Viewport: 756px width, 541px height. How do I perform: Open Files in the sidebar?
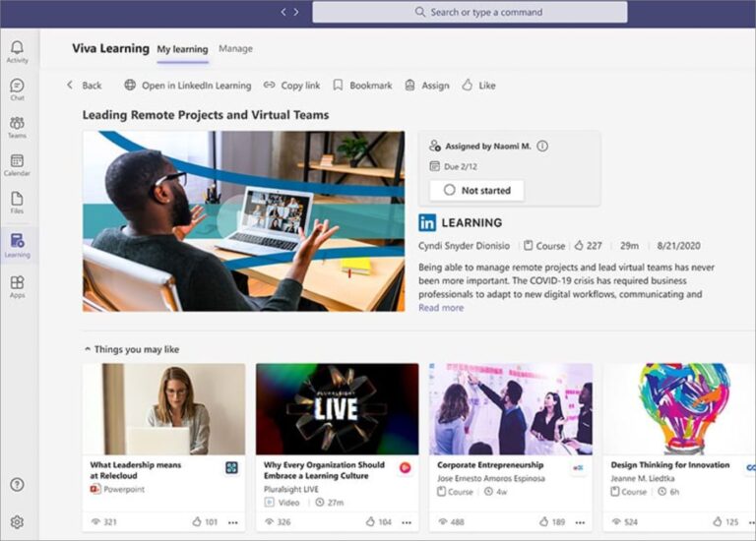point(17,202)
